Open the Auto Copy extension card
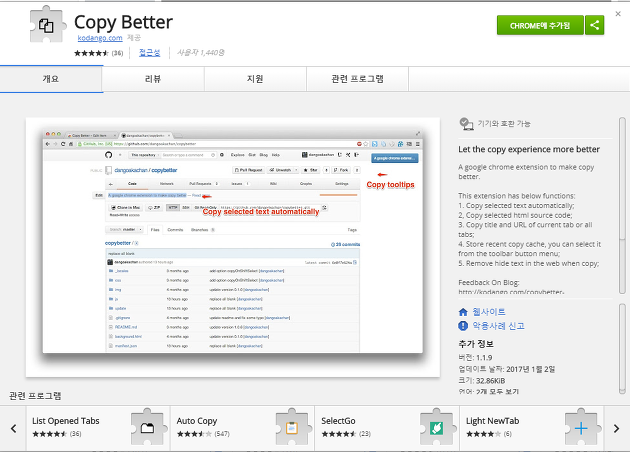This screenshot has width=630, height=452. (x=243, y=428)
